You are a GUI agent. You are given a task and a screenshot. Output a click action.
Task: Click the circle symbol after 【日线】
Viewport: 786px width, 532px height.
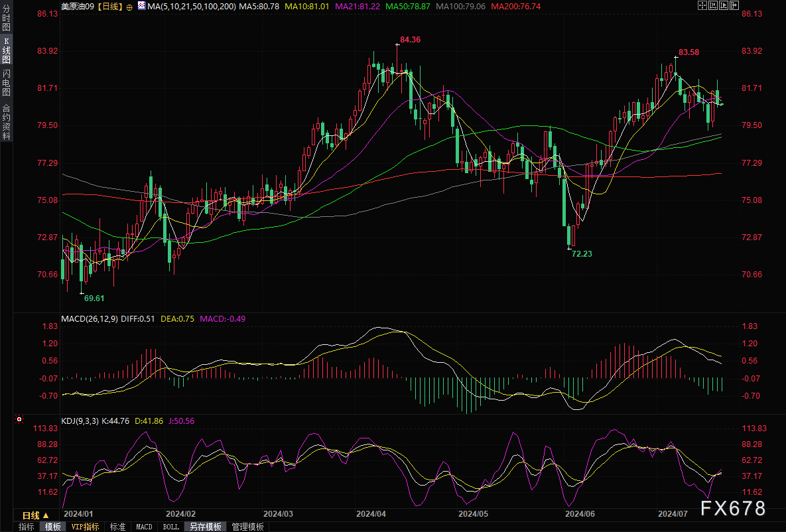pos(129,7)
